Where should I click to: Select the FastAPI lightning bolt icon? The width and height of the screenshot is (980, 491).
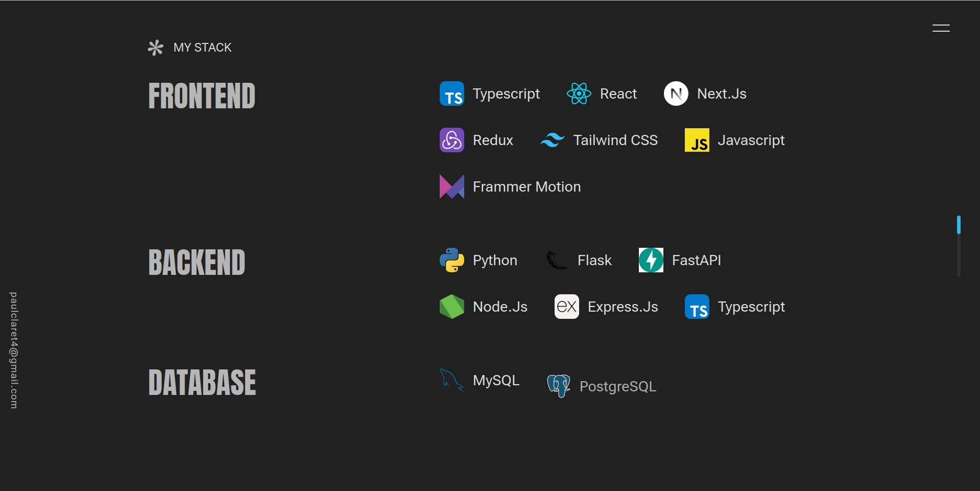[651, 260]
